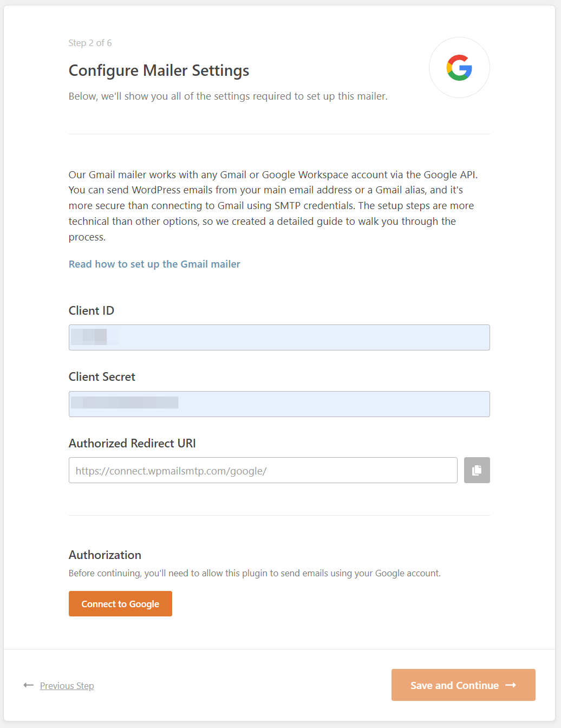This screenshot has width=561, height=728.
Task: Copy the Authorized Redirect URI using clipboard icon
Action: pyautogui.click(x=477, y=470)
